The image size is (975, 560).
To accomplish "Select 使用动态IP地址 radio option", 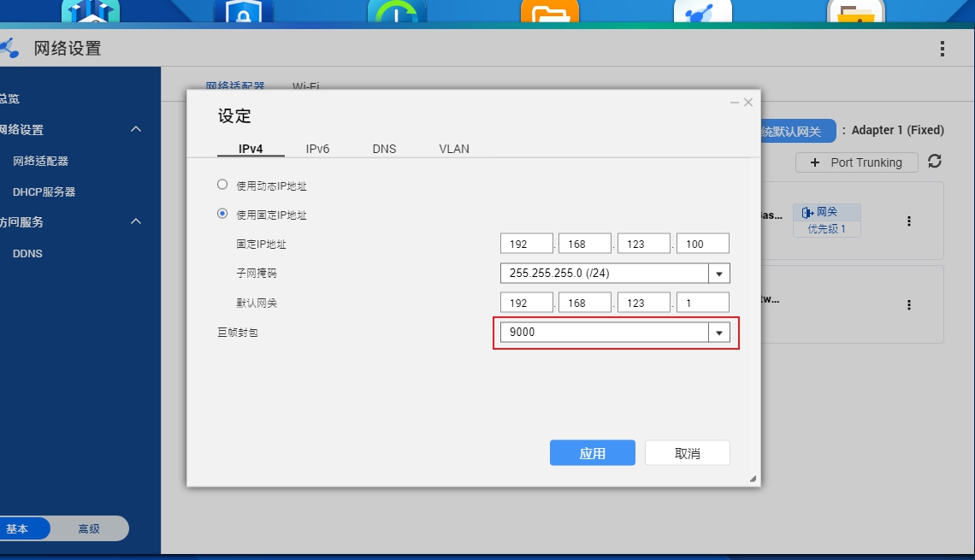I will click(222, 184).
